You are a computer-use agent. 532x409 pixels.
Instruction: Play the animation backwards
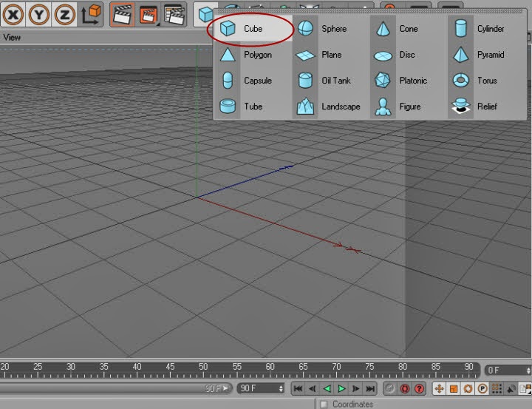point(327,388)
